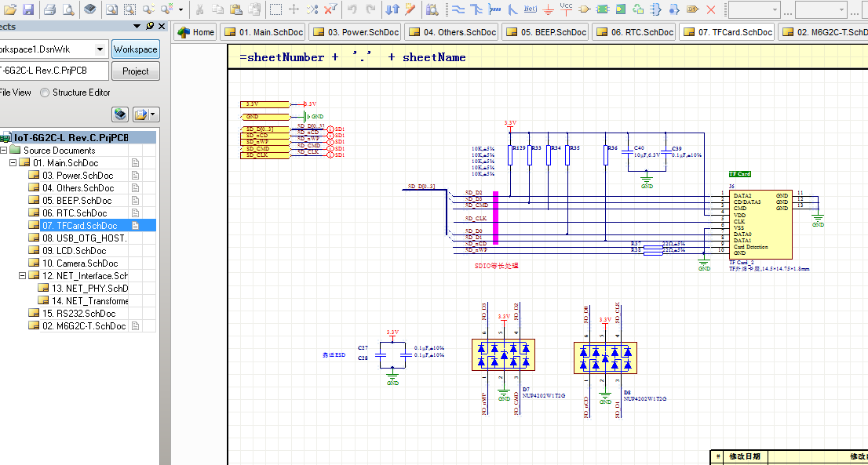Switch to the 01. Main.SchDoc tab
Image resolution: width=868 pixels, height=465 pixels.
(264, 32)
